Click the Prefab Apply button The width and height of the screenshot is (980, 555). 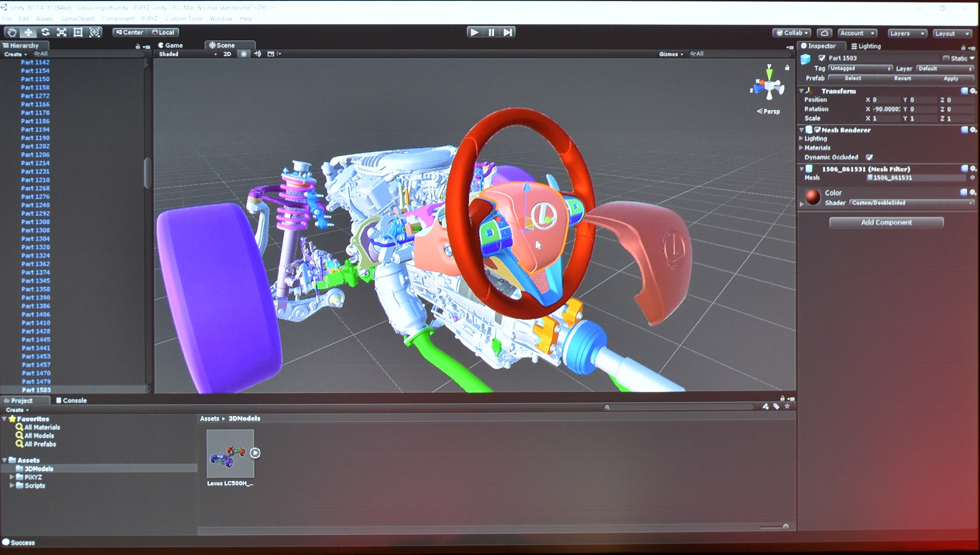click(x=950, y=79)
